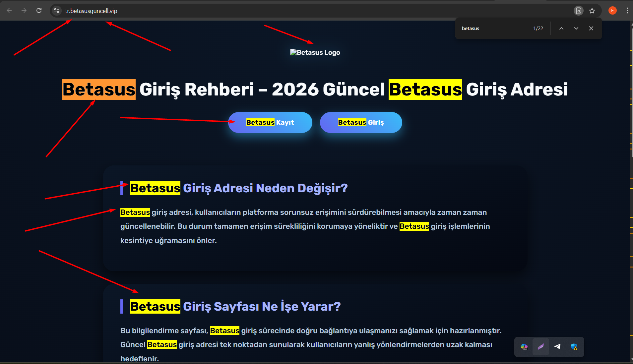
Task: Go forward to the next page
Action: tap(24, 11)
